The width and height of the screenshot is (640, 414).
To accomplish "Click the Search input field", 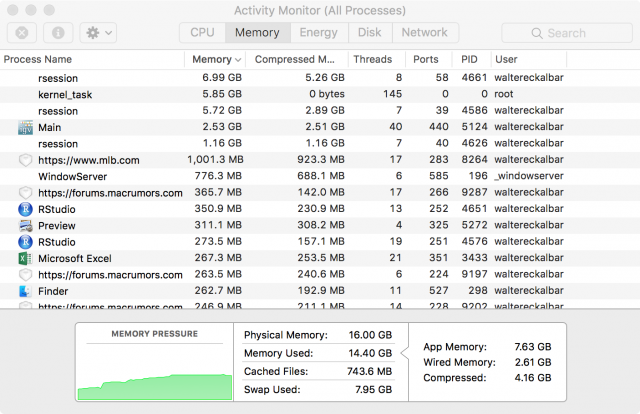I will [x=565, y=33].
